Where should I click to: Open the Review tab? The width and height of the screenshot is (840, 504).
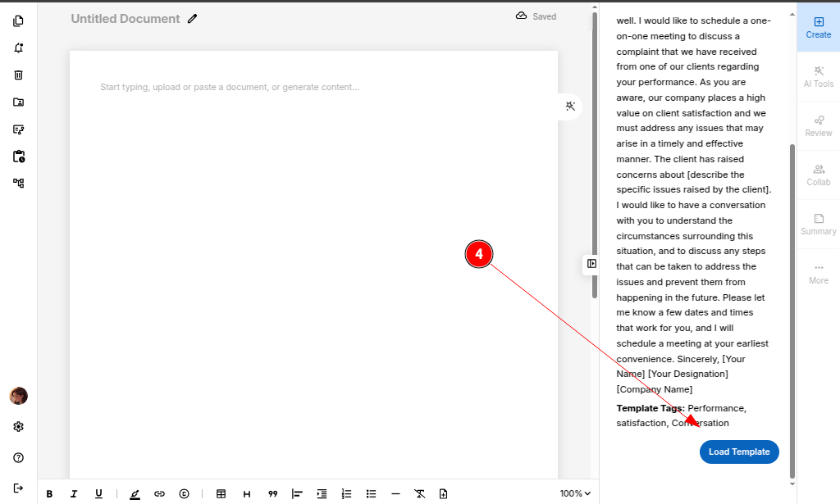[818, 125]
